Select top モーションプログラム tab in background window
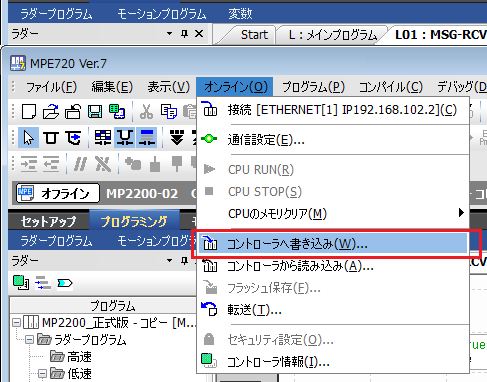Screen dimensions: 487x382 [162, 14]
